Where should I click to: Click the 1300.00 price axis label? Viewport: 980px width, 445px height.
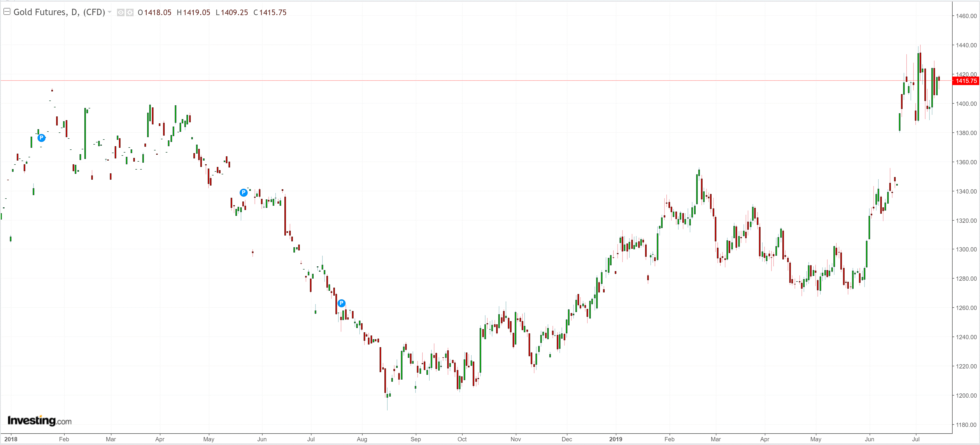966,250
